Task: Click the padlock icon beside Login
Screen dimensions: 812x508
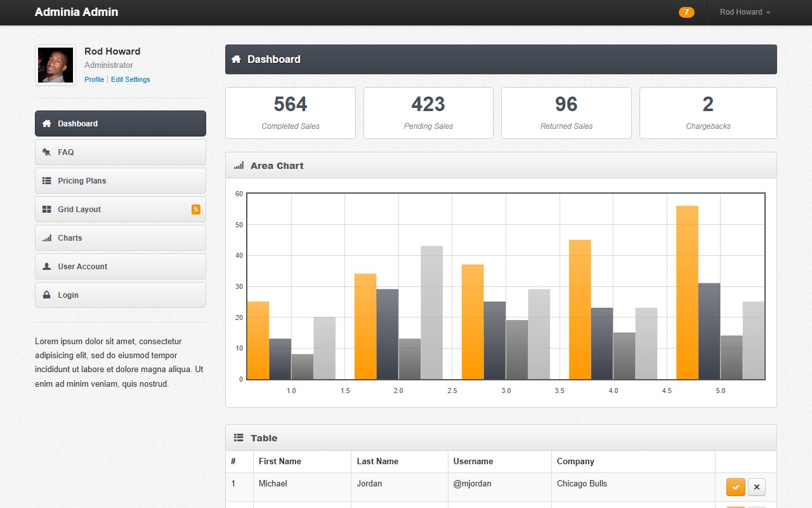Action: (46, 295)
